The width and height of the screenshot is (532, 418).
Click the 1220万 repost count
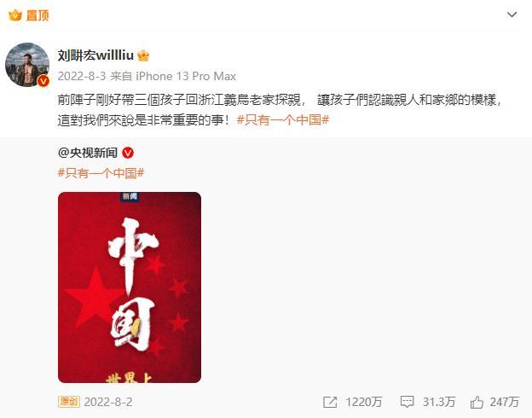tap(364, 402)
